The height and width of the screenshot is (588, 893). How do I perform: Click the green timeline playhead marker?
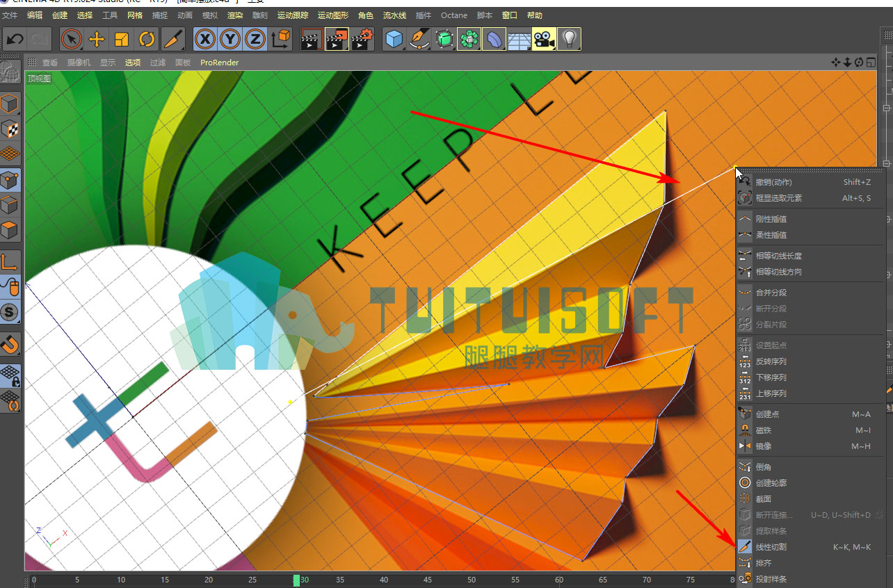pyautogui.click(x=296, y=580)
